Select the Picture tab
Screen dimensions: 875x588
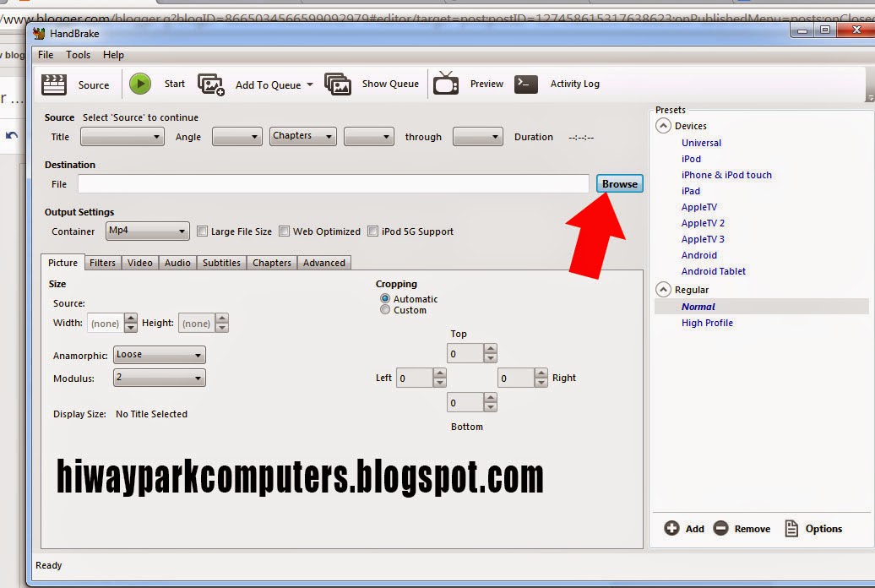[62, 263]
